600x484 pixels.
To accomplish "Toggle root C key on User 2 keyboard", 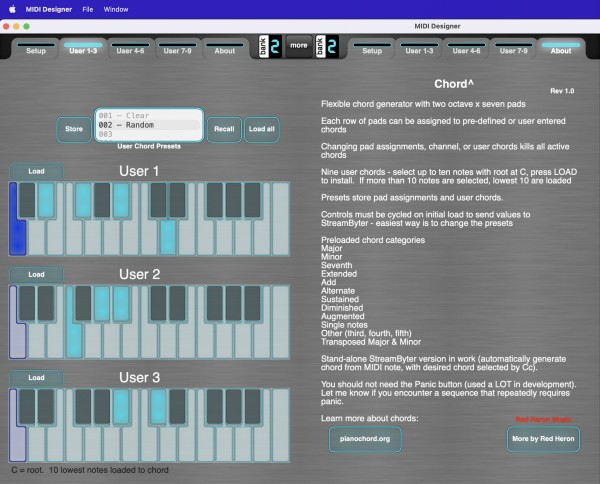I will (x=16, y=341).
